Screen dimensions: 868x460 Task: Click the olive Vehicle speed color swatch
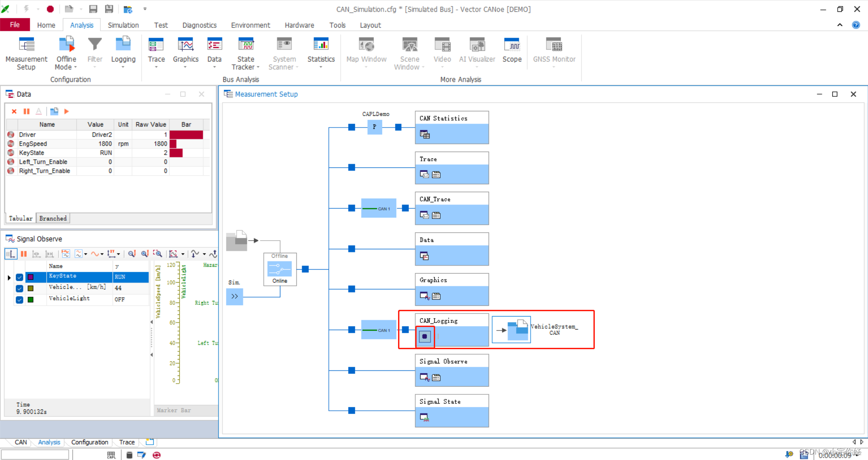(x=31, y=288)
